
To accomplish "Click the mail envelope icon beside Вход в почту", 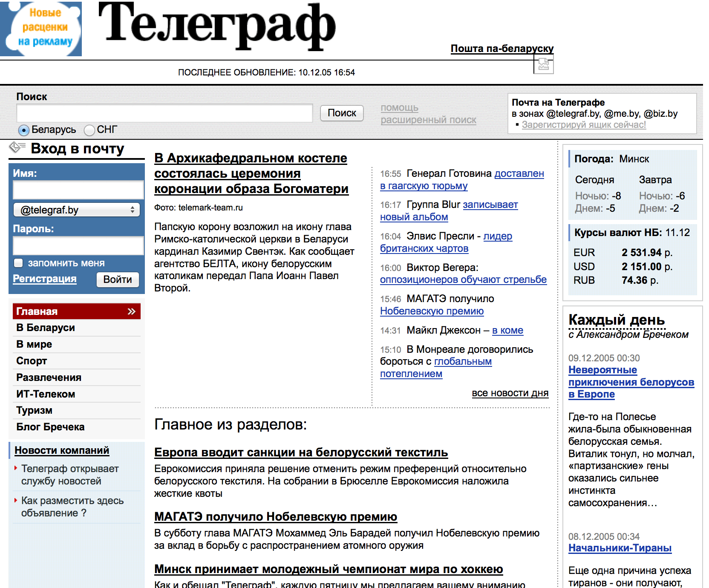I will [17, 147].
